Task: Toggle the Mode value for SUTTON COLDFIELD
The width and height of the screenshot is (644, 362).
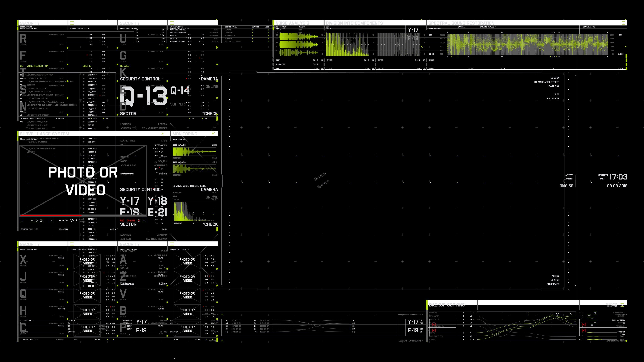Action: 269,41
